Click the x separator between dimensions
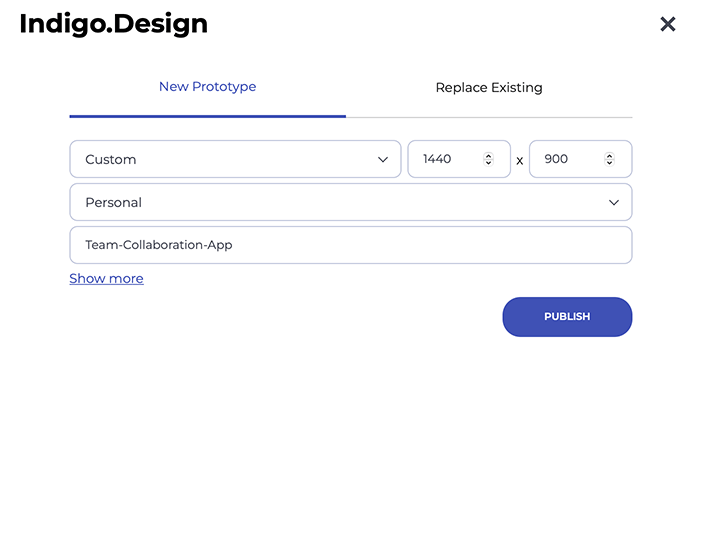703x555 pixels. [520, 160]
